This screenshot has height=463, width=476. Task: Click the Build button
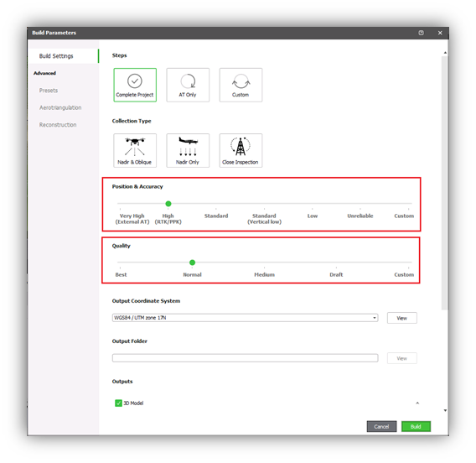click(416, 427)
